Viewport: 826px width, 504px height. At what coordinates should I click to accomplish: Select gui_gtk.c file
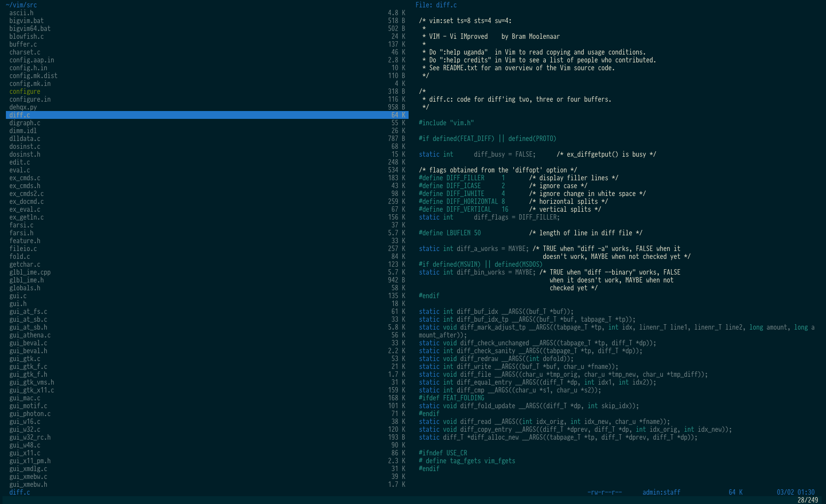(x=207, y=359)
